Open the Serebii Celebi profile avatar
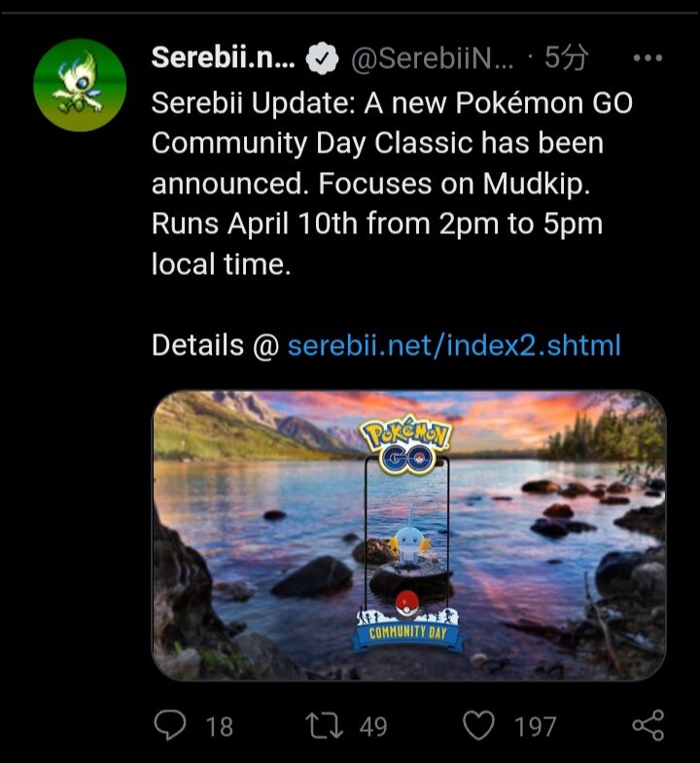700x763 pixels. pyautogui.click(x=80, y=86)
